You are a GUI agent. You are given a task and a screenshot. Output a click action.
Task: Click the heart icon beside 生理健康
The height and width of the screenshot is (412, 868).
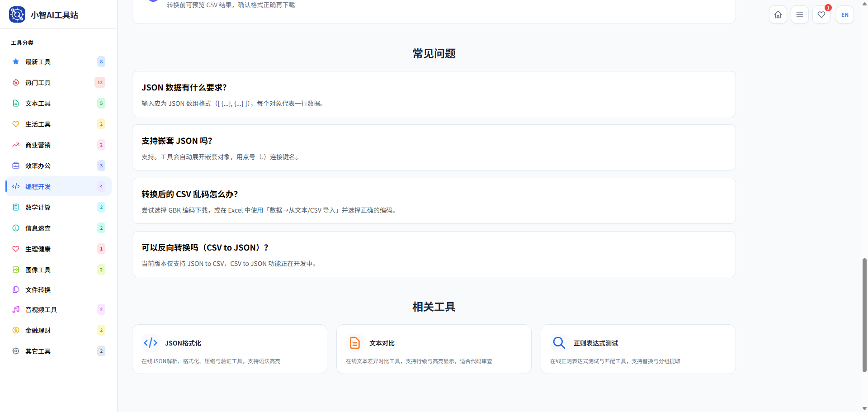click(16, 249)
